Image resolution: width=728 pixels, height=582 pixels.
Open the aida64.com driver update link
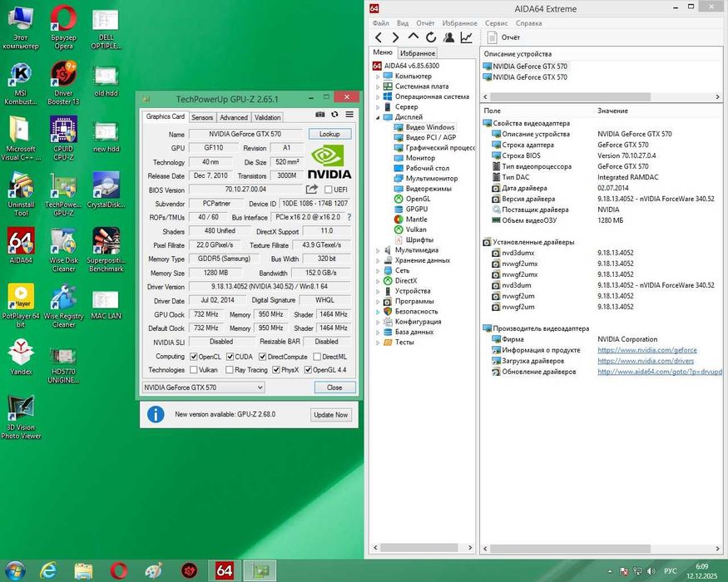pyautogui.click(x=660, y=372)
